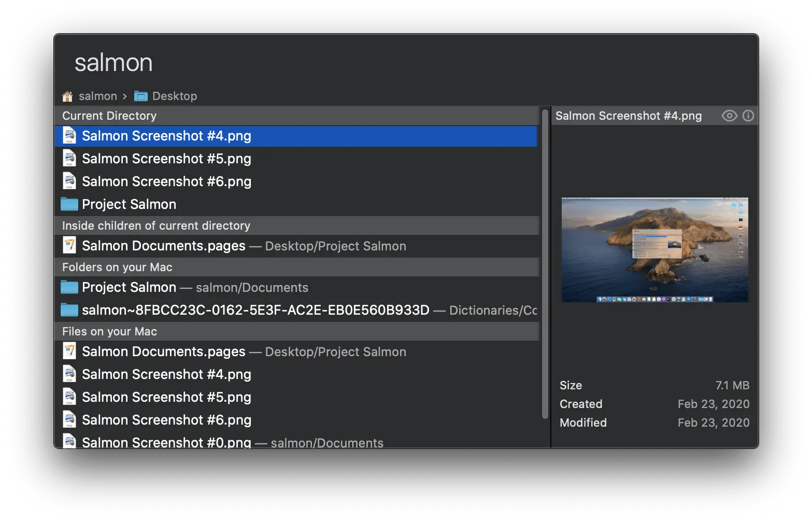Screen dimensions: 812x520
Task: Click the salmon search text field
Action: point(311,63)
